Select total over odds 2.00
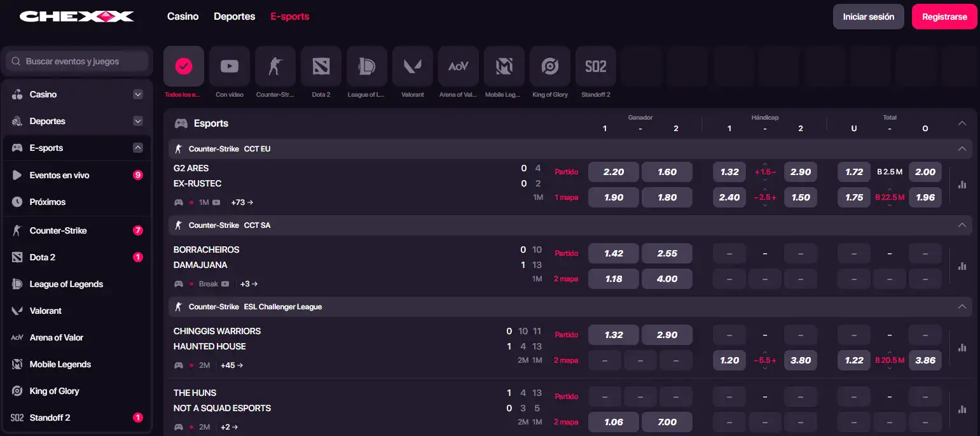980x436 pixels. [x=925, y=172]
